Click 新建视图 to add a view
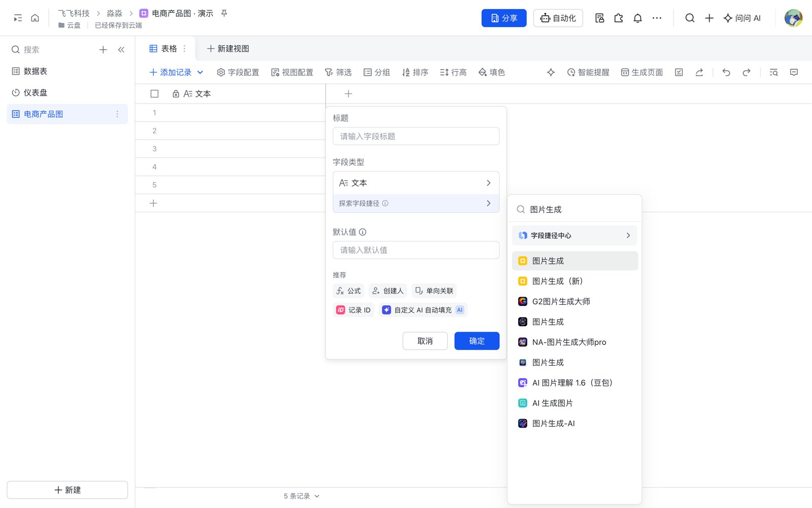 [228, 49]
